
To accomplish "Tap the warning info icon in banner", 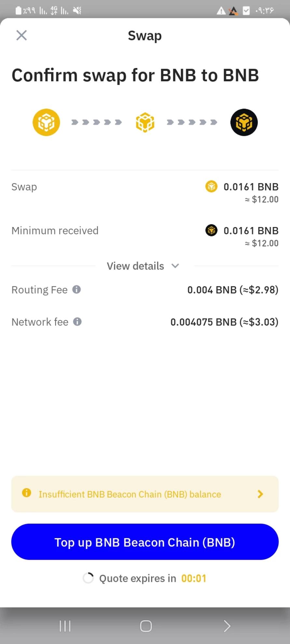I will click(26, 493).
